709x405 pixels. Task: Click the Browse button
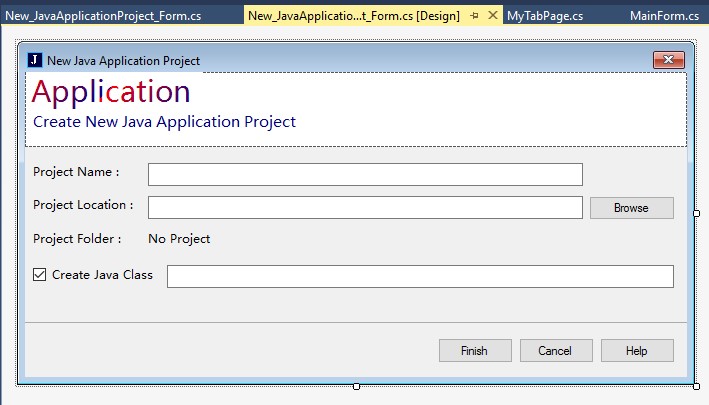[x=632, y=208]
